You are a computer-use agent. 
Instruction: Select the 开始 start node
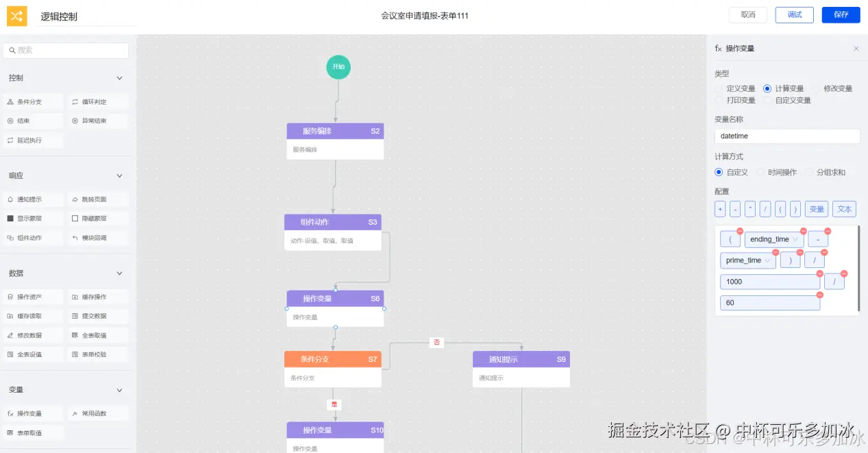click(338, 67)
